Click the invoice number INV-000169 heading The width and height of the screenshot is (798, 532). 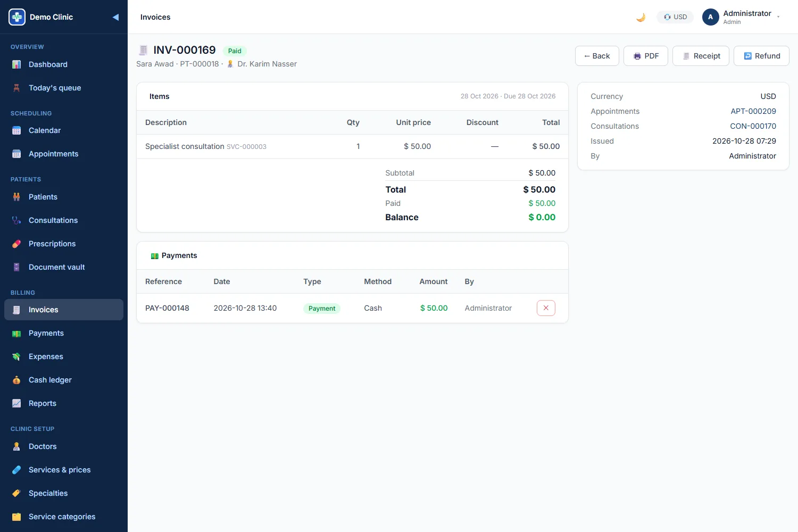pyautogui.click(x=185, y=50)
